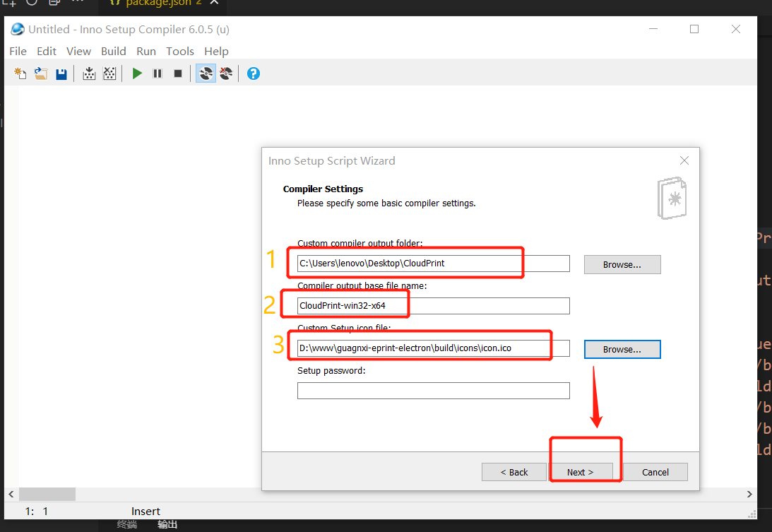Maximize the Inno Setup Compiler window

tap(694, 29)
